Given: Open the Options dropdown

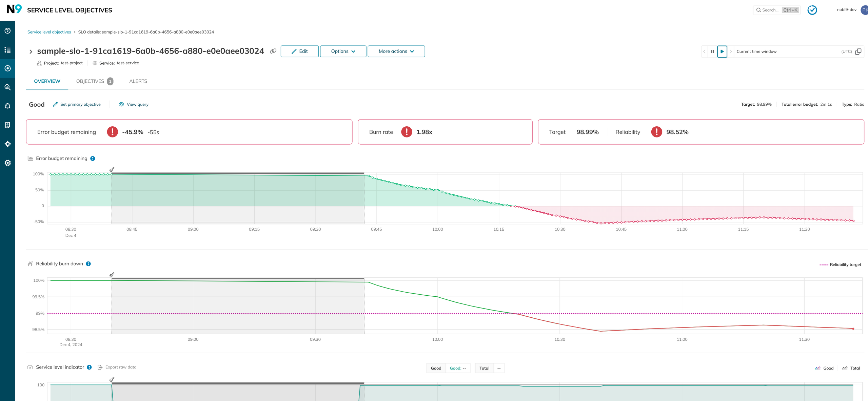Looking at the screenshot, I should pyautogui.click(x=343, y=51).
